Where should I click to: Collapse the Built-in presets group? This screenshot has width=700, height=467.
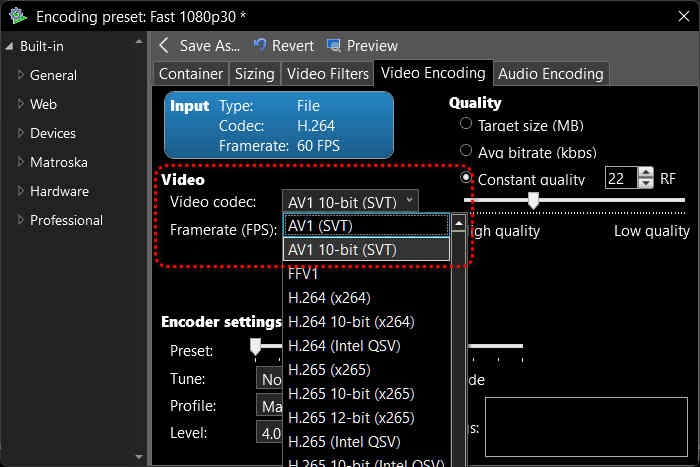coord(9,46)
